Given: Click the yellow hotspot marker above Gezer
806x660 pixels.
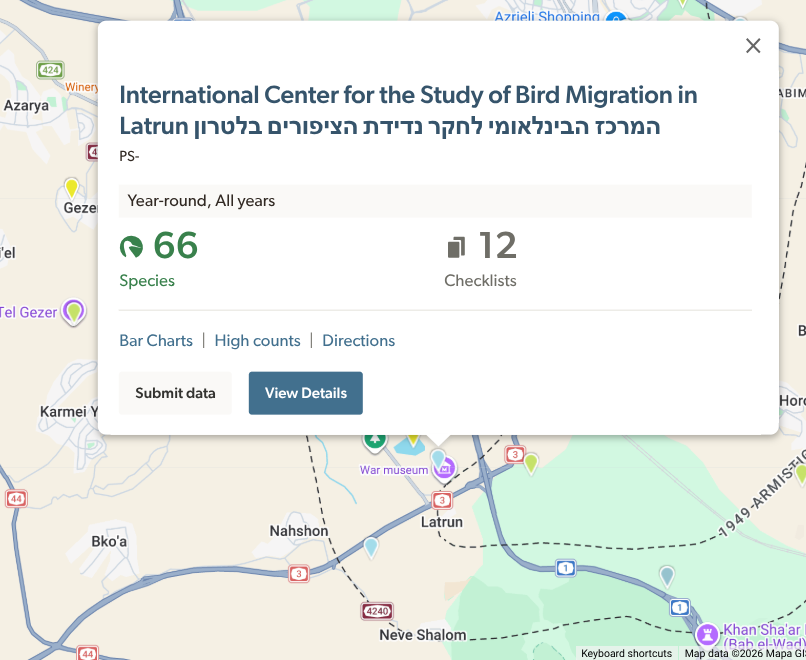Looking at the screenshot, I should (x=71, y=188).
